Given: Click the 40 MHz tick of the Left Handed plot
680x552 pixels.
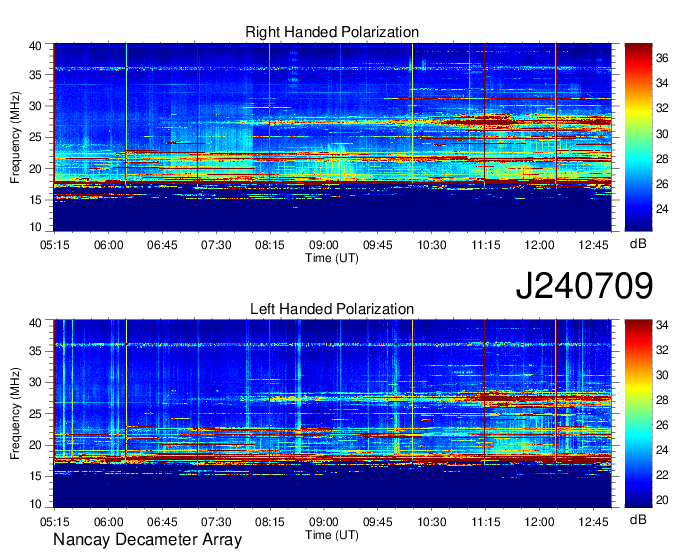Looking at the screenshot, I should [x=36, y=323].
